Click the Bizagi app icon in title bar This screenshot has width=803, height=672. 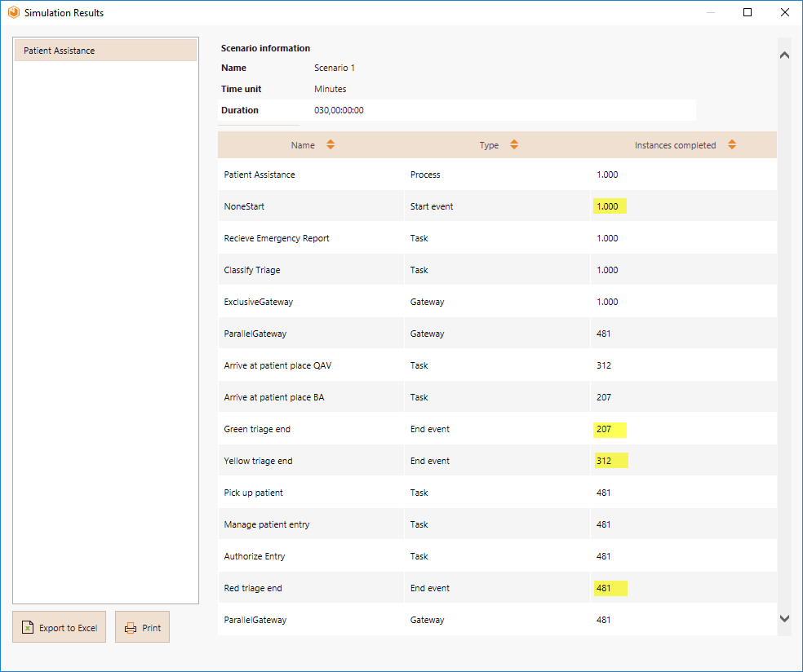point(14,12)
